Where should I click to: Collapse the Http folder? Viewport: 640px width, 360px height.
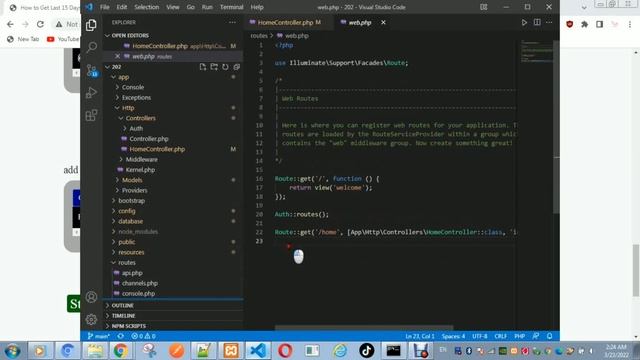[x=128, y=108]
